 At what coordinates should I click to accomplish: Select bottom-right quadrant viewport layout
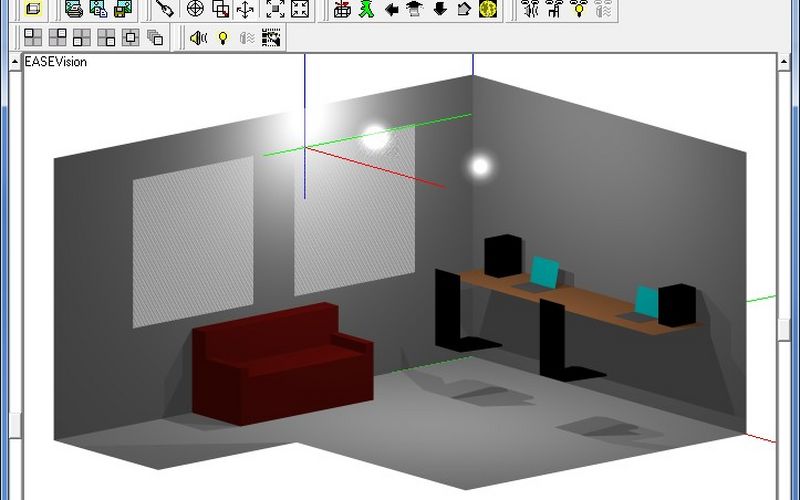tap(106, 37)
